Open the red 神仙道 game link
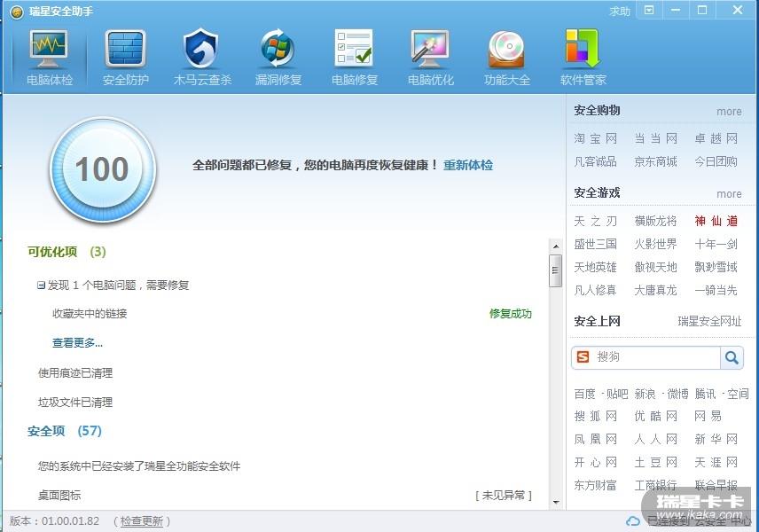Viewport: 759px width, 532px height. pyautogui.click(x=716, y=221)
